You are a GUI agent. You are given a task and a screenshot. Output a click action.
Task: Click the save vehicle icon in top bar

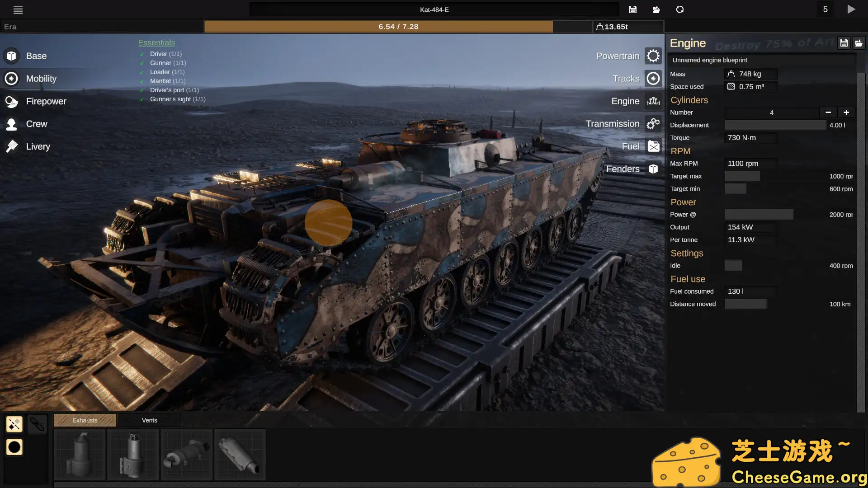click(633, 9)
